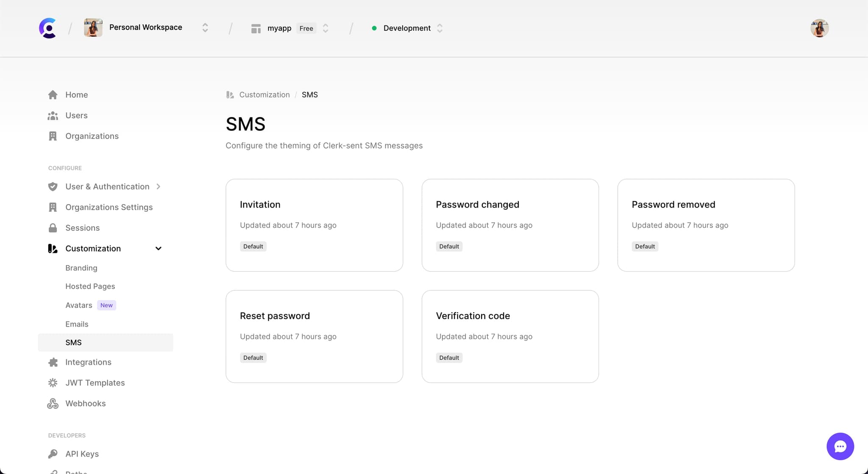Click the Customization panel icon
The image size is (868, 474).
point(52,248)
